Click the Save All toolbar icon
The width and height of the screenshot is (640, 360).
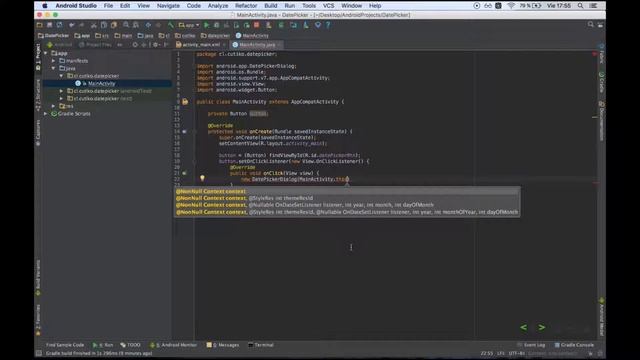pyautogui.click(x=49, y=25)
